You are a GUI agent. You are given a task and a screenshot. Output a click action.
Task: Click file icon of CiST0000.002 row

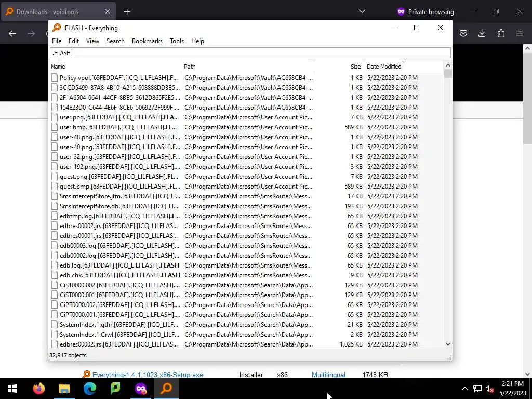[54, 285]
